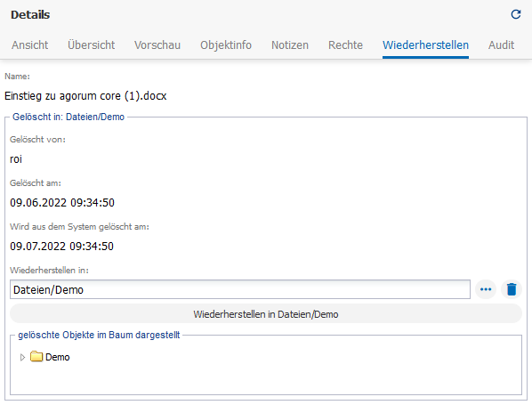The width and height of the screenshot is (532, 405).
Task: Switch to the Rechte tab
Action: point(345,45)
